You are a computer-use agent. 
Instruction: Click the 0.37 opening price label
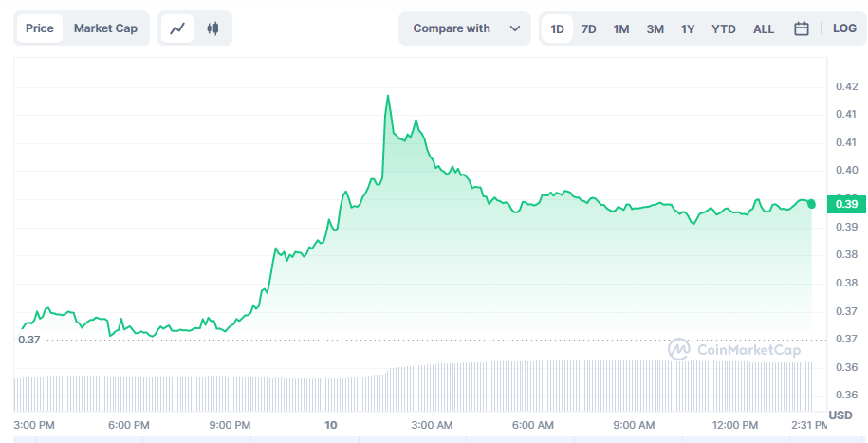(x=29, y=340)
